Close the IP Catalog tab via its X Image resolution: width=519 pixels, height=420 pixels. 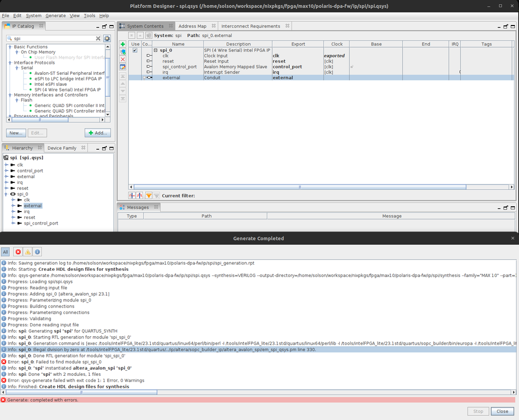(41, 26)
